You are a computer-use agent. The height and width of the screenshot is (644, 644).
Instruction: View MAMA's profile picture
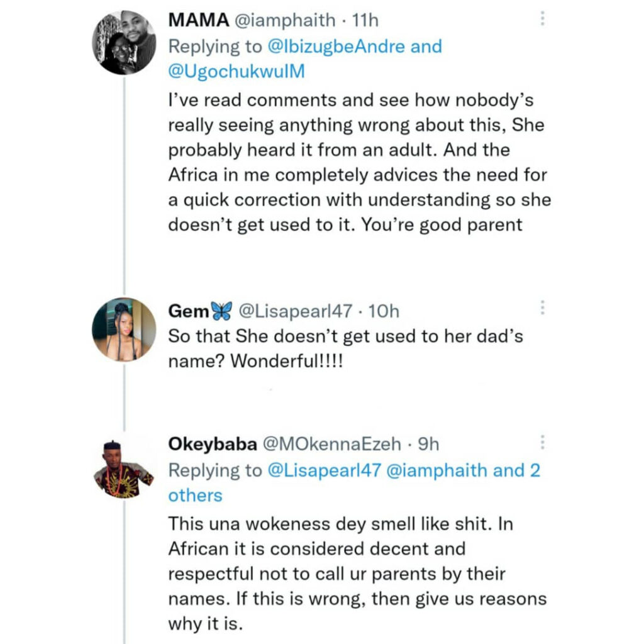coord(124,43)
